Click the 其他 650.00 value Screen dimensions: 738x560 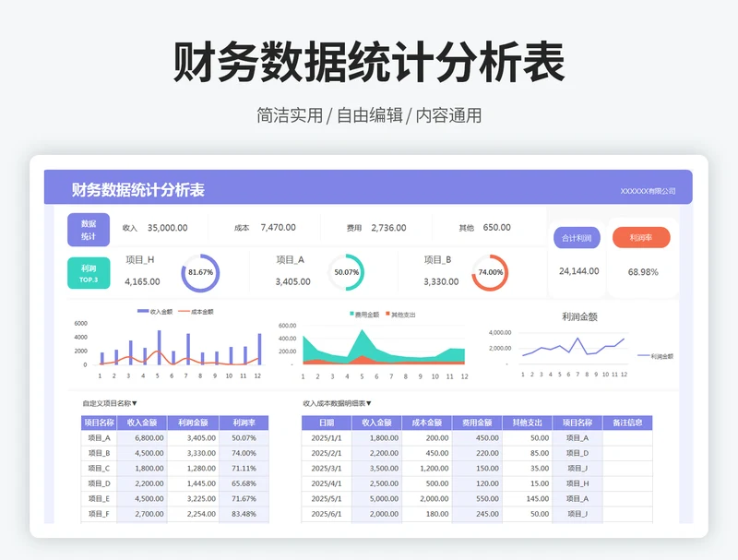coord(496,227)
